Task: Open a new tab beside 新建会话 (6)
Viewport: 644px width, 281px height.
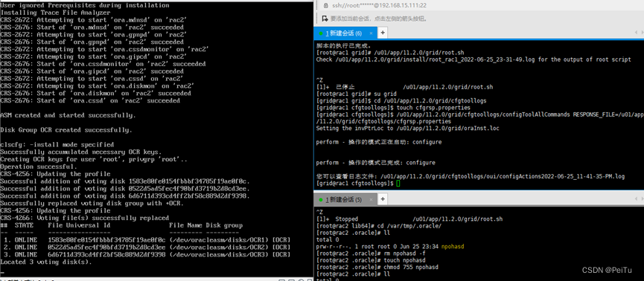Action: click(x=383, y=33)
